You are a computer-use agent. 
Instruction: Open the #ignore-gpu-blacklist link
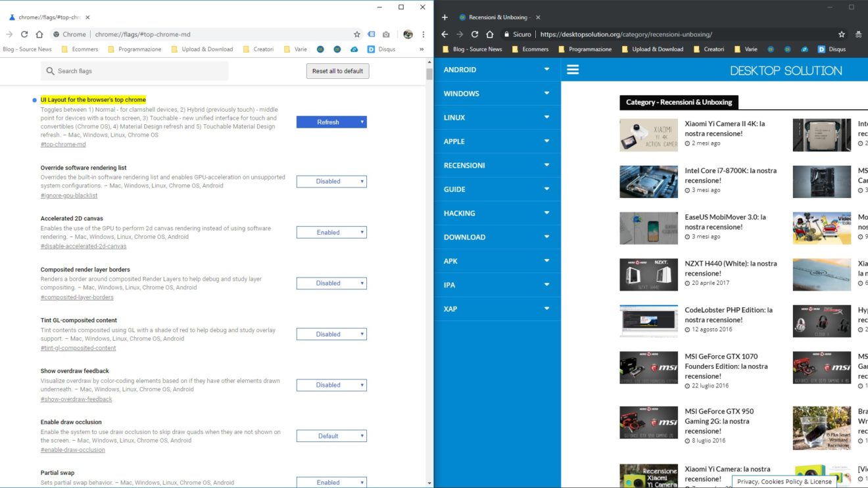pos(69,195)
